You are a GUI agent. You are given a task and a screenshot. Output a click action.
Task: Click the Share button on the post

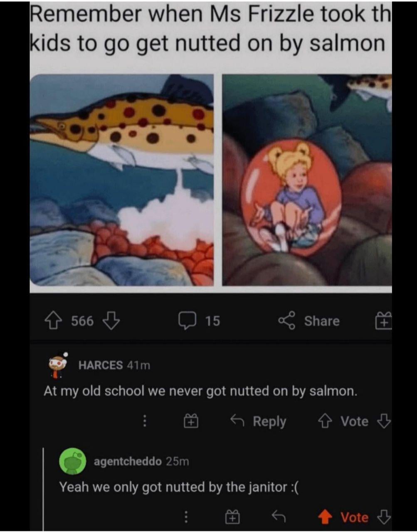309,321
